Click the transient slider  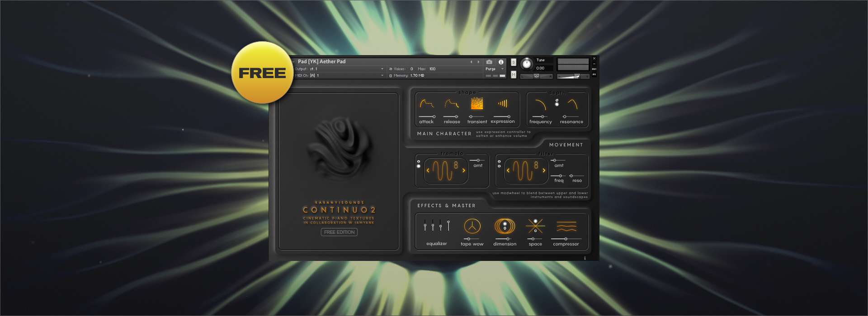point(476,116)
